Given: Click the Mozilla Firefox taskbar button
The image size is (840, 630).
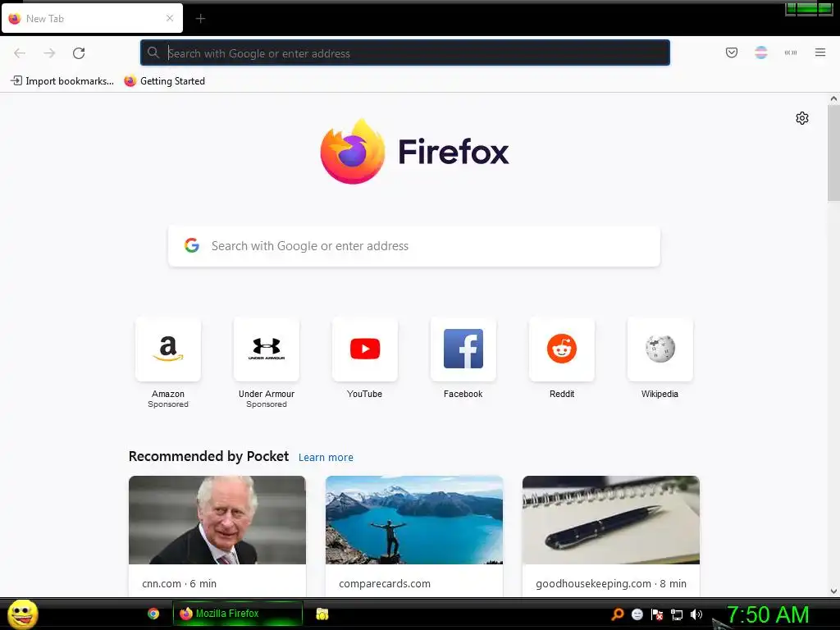Looking at the screenshot, I should (x=238, y=614).
